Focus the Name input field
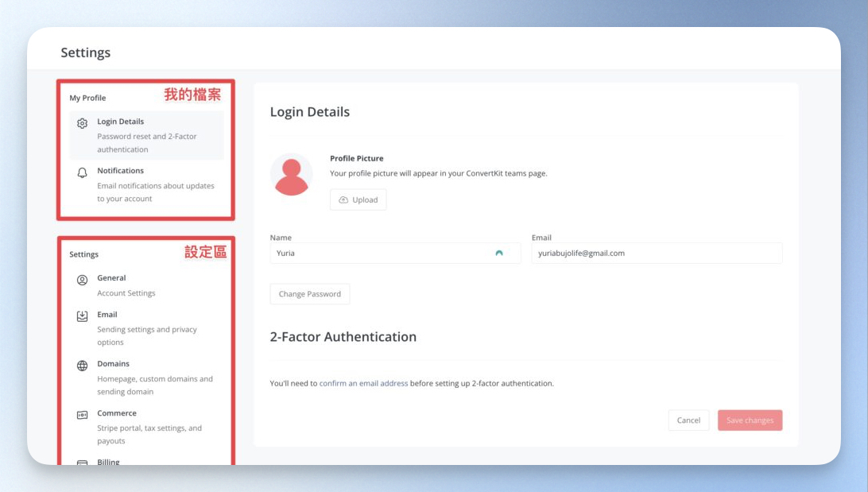868x492 pixels. [395, 253]
